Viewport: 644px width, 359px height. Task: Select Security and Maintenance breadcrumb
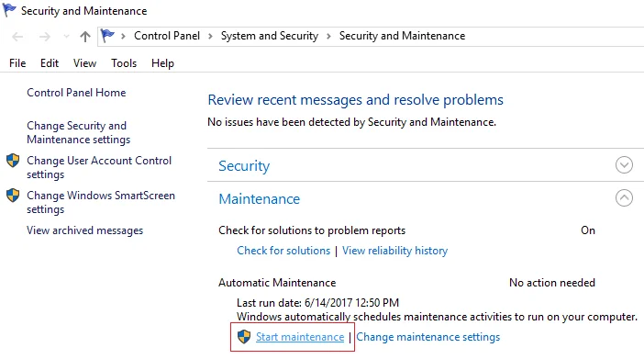coord(402,36)
